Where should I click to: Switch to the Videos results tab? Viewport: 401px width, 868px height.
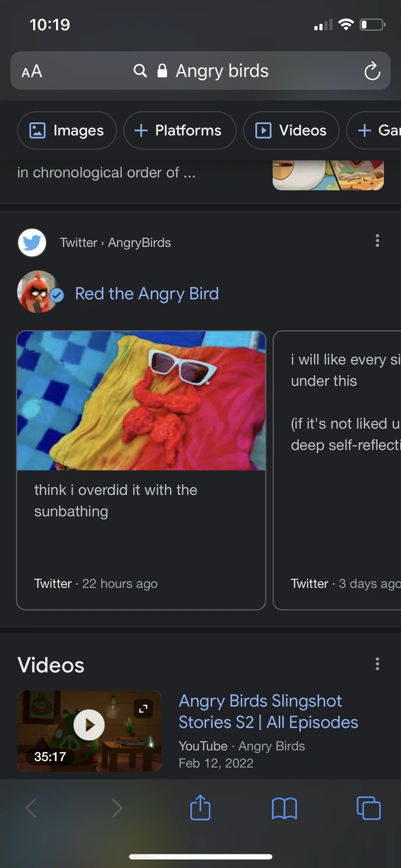[x=291, y=130]
